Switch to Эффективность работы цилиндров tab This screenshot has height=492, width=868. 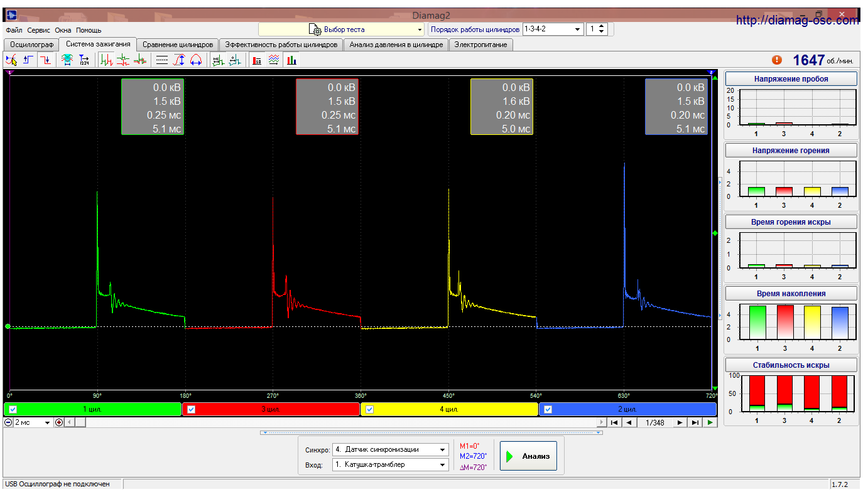click(x=281, y=45)
